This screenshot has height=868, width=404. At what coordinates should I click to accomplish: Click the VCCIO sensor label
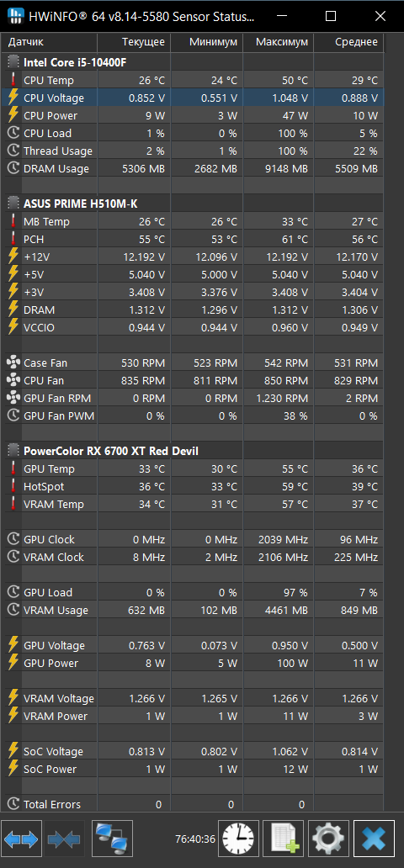(x=40, y=328)
